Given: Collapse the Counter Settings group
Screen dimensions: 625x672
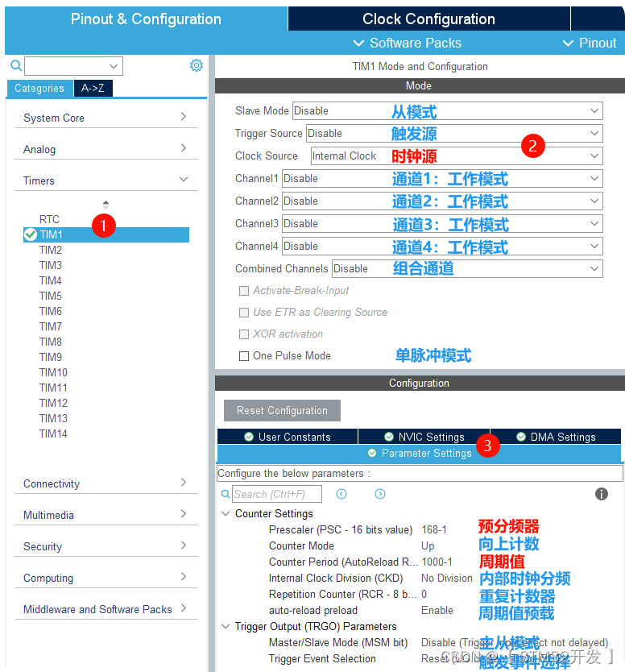Looking at the screenshot, I should point(226,513).
